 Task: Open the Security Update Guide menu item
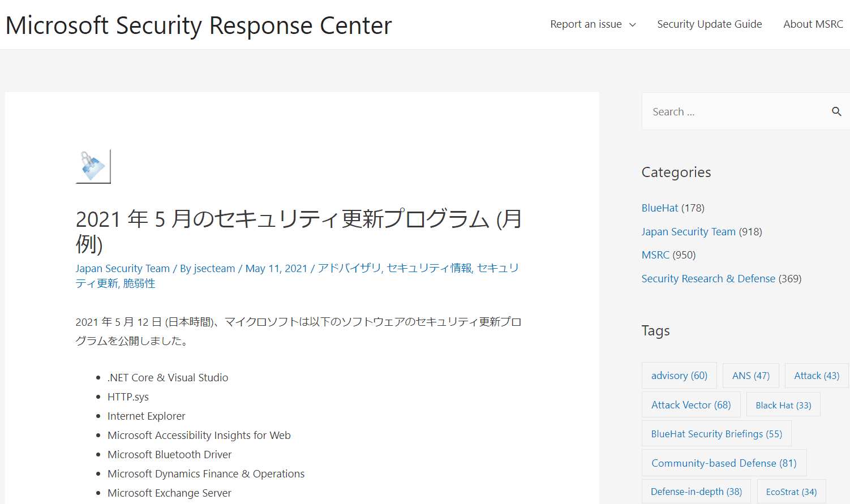[709, 24]
